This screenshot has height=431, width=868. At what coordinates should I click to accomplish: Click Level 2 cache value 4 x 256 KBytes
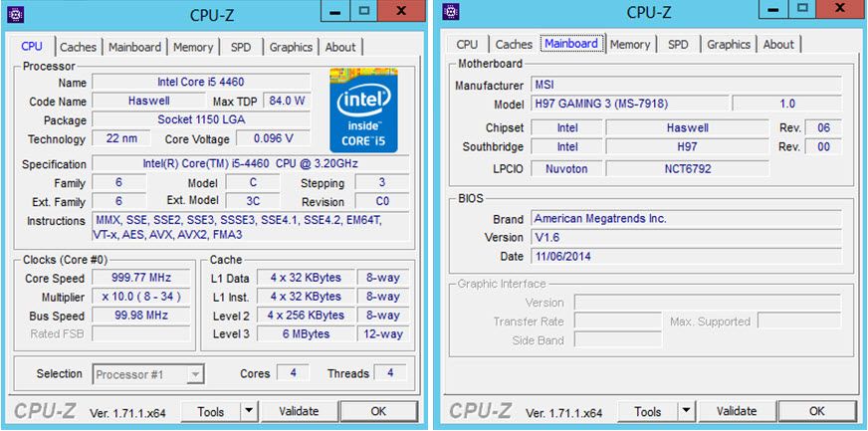tap(306, 316)
